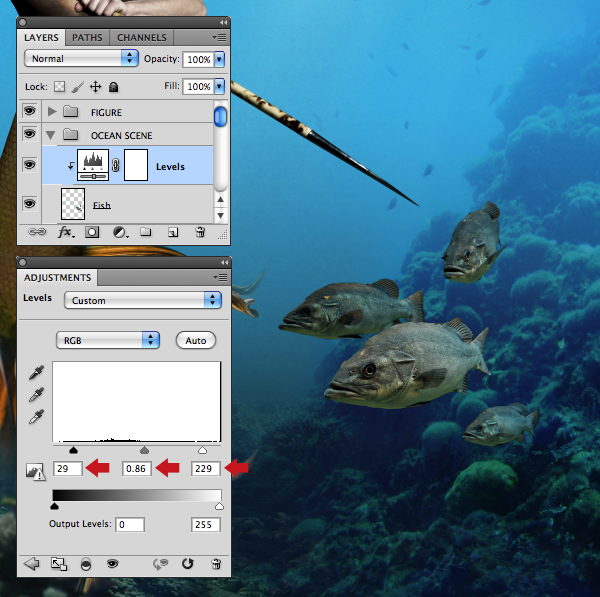Image resolution: width=600 pixels, height=597 pixels.
Task: Lock image pixels brush icon
Action: (77, 87)
